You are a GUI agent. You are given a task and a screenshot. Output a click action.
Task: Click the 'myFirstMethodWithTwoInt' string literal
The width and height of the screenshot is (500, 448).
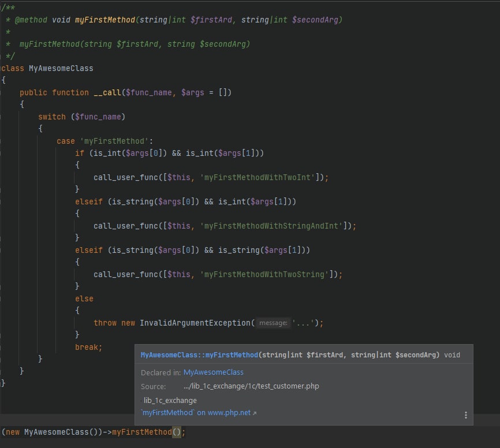pos(258,177)
